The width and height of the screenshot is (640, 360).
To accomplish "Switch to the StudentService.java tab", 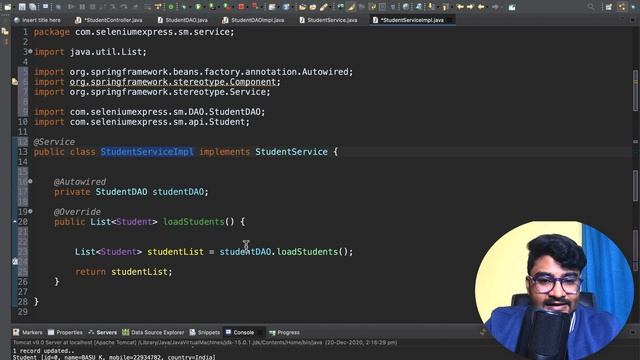I will 329,20.
